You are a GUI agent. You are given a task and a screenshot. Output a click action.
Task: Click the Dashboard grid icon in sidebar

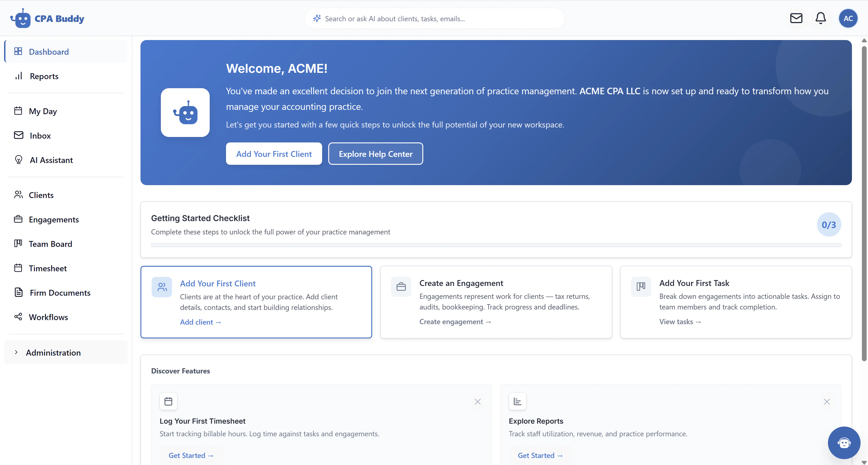click(18, 51)
